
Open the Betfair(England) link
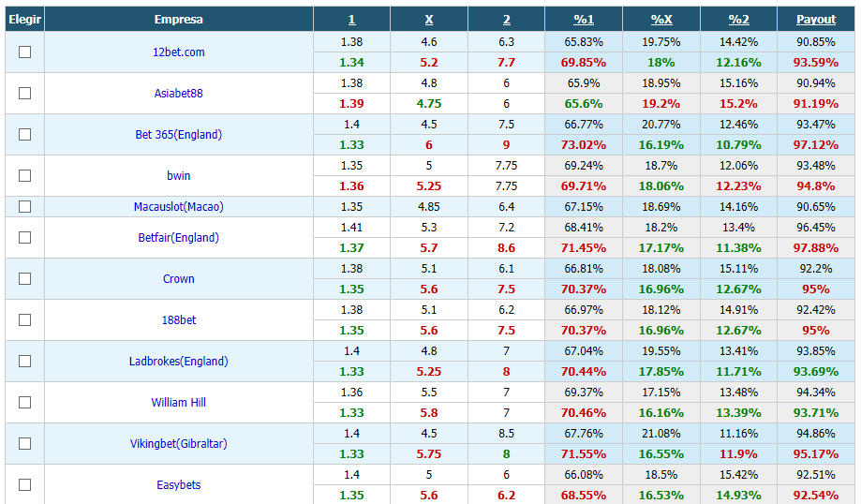click(x=178, y=238)
